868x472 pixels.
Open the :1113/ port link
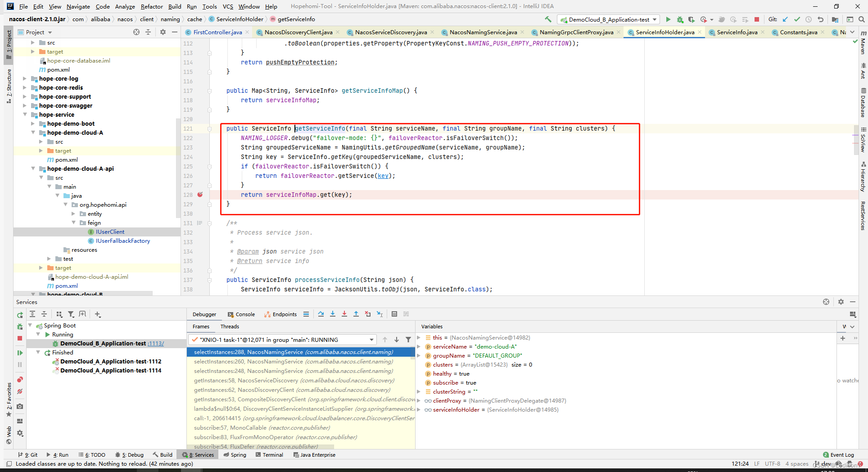pyautogui.click(x=156, y=343)
